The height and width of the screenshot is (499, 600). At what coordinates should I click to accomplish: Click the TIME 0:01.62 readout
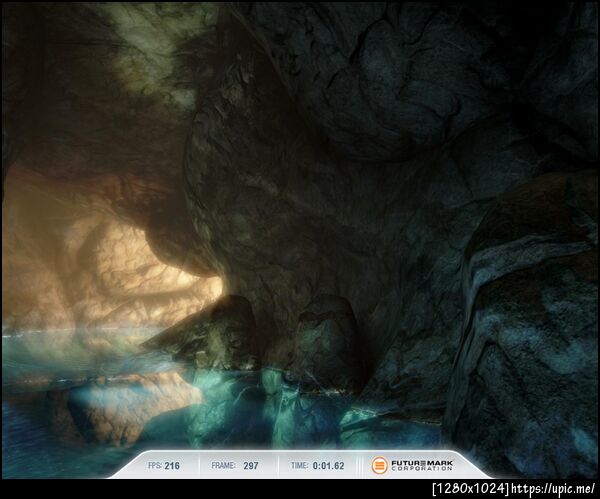(318, 466)
